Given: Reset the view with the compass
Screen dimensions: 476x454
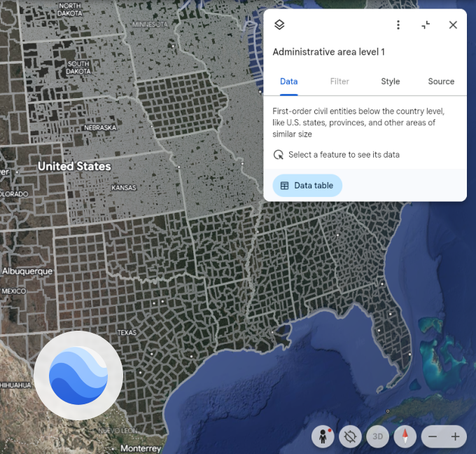Looking at the screenshot, I should (x=405, y=436).
